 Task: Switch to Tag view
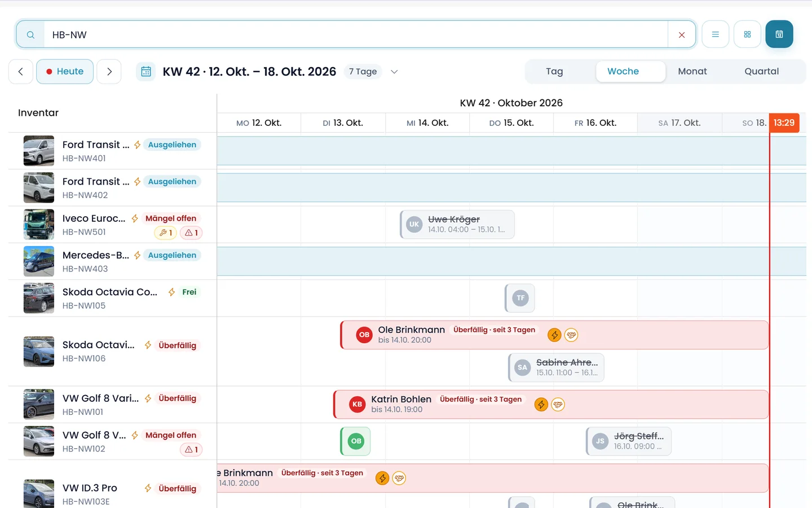tap(554, 72)
